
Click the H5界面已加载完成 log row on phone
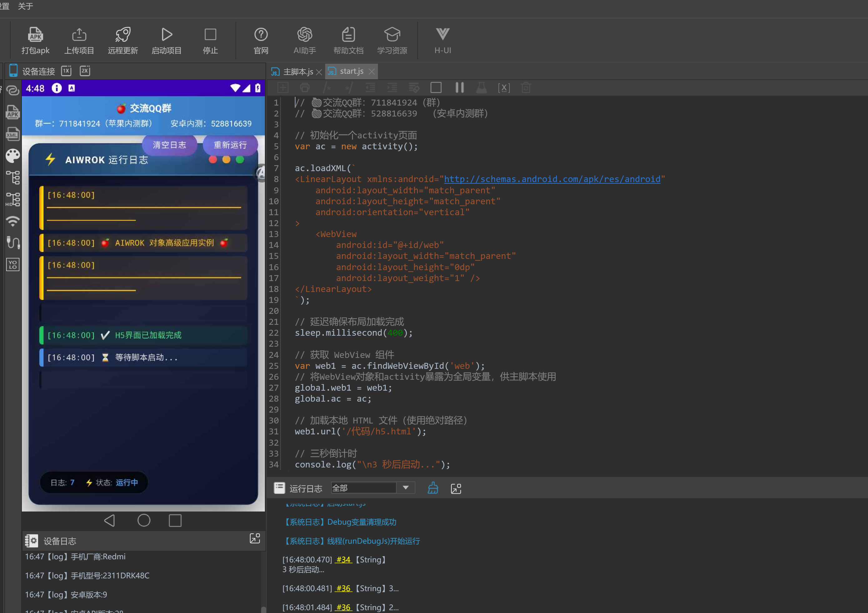click(x=143, y=335)
